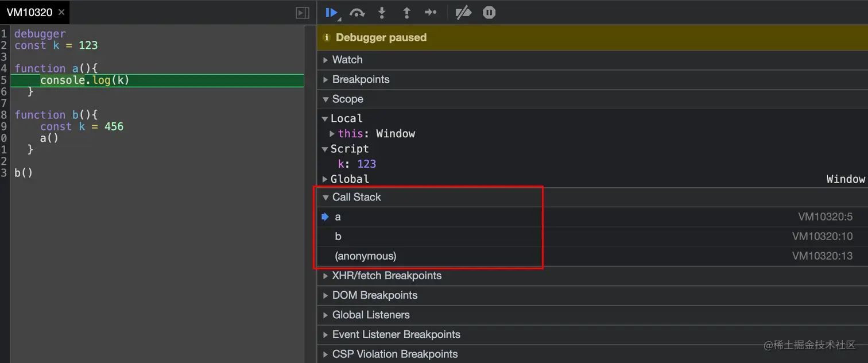Click the final 'b()' call line
The image size is (868, 363).
pos(24,172)
